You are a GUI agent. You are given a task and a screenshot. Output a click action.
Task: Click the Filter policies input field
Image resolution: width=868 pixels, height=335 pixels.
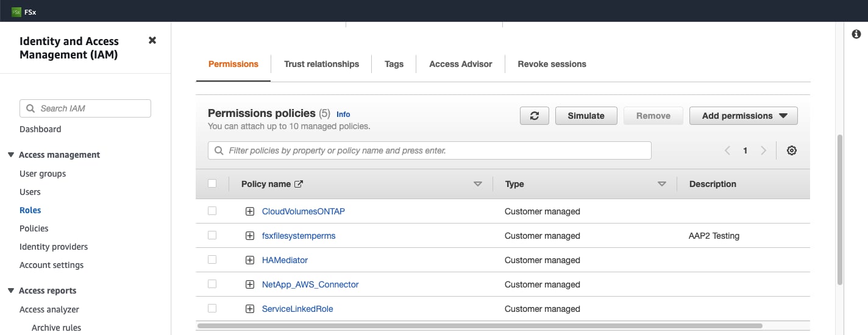pyautogui.click(x=430, y=150)
